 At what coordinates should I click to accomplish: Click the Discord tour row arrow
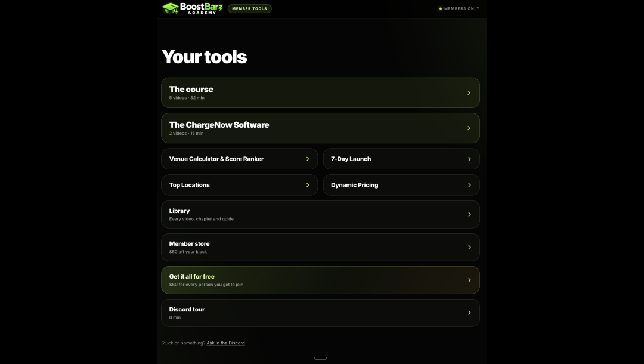click(x=469, y=313)
